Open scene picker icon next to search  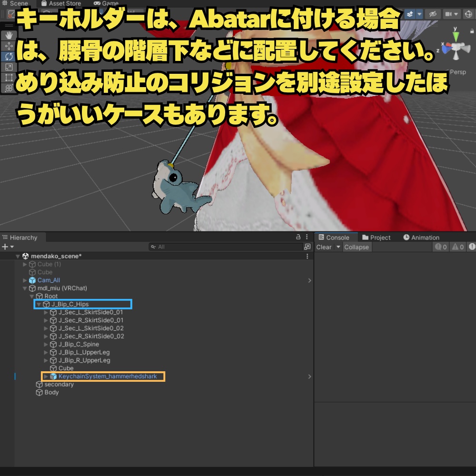pyautogui.click(x=307, y=247)
